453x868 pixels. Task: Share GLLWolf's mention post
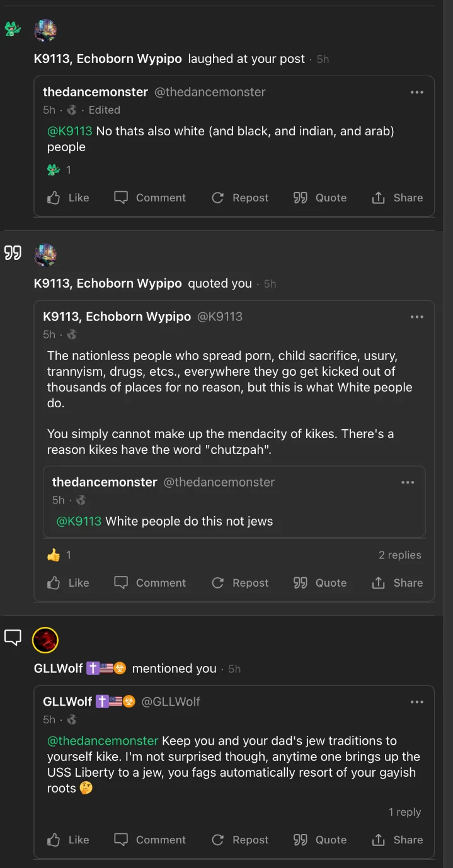(x=397, y=840)
